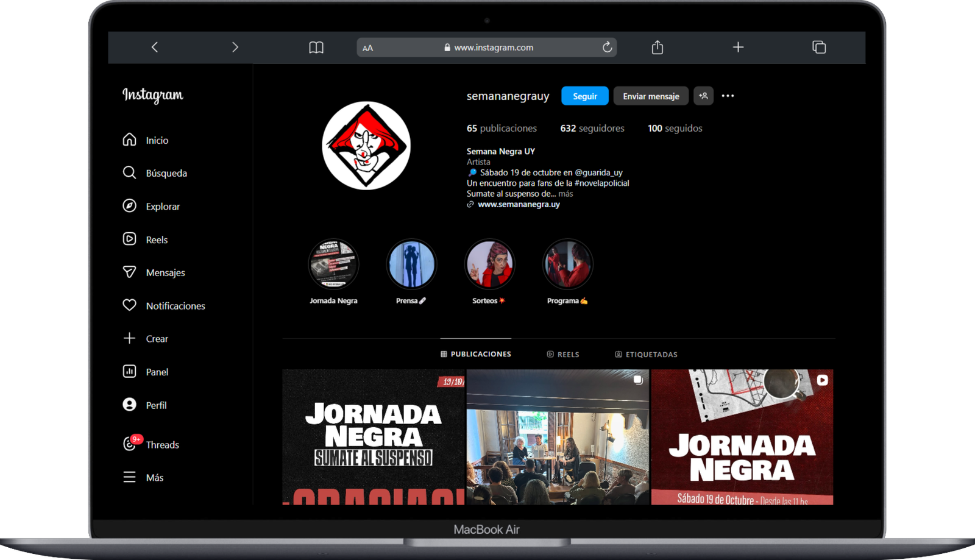Open the www.semananegra.uy website link
Viewport: 975px width, 560px height.
pos(519,204)
